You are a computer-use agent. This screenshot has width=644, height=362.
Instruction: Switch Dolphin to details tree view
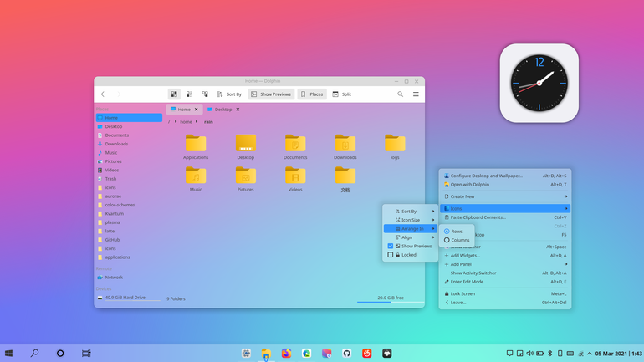(205, 94)
